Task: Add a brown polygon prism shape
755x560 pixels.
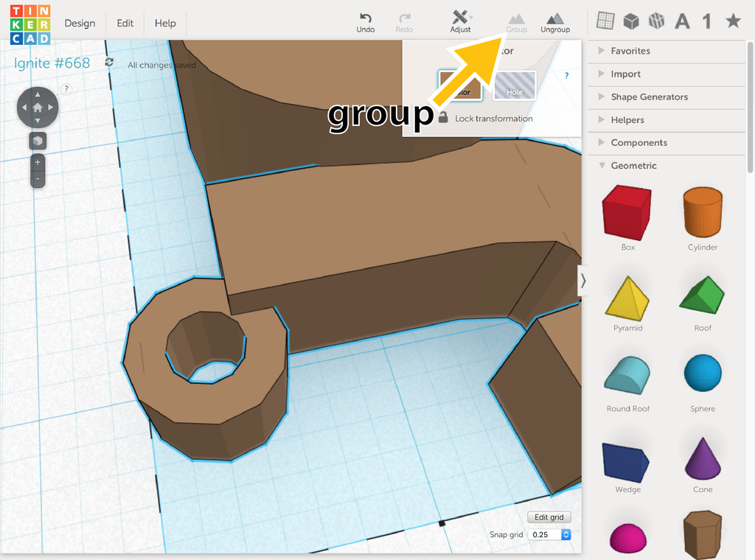Action: [x=703, y=534]
